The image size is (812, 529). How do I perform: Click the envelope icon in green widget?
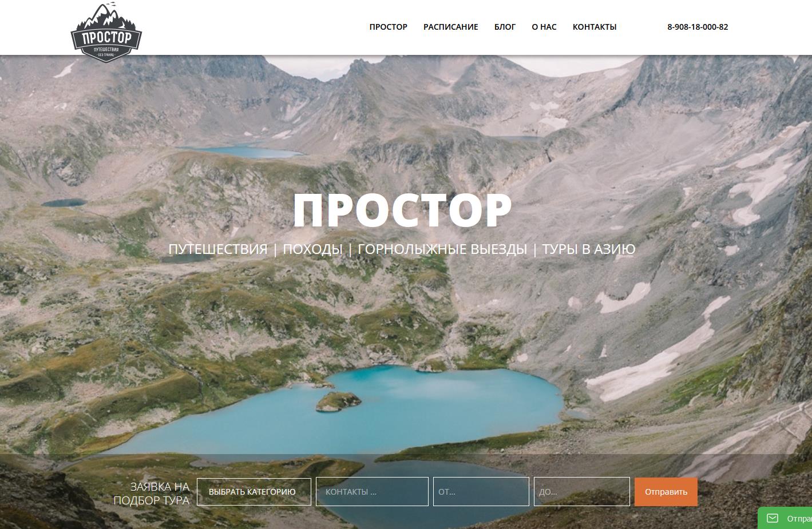773,518
